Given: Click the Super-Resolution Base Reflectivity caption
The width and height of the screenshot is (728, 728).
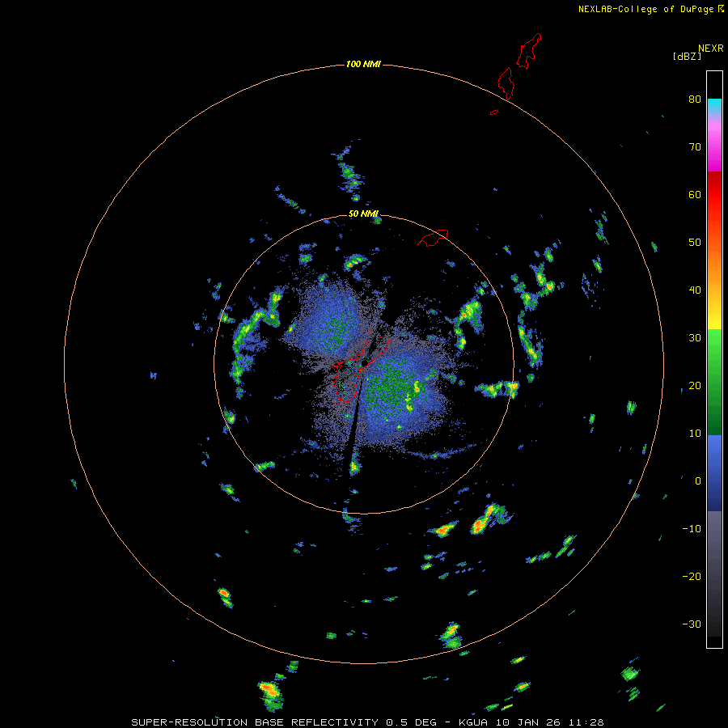Looking at the screenshot, I should [368, 722].
